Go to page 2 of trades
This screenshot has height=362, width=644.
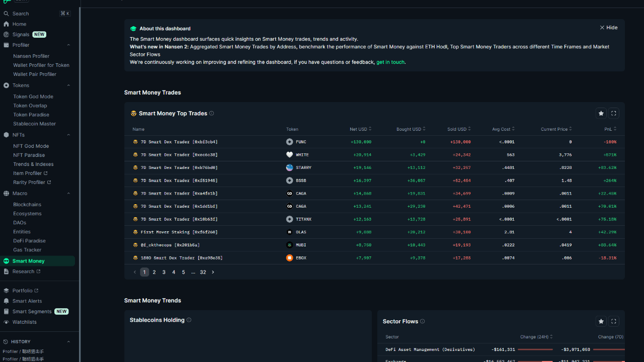tap(154, 272)
